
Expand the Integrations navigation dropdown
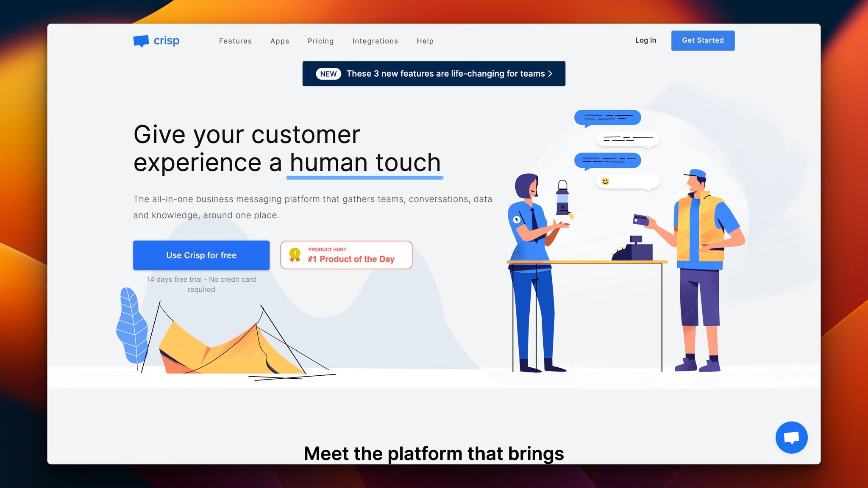click(376, 41)
